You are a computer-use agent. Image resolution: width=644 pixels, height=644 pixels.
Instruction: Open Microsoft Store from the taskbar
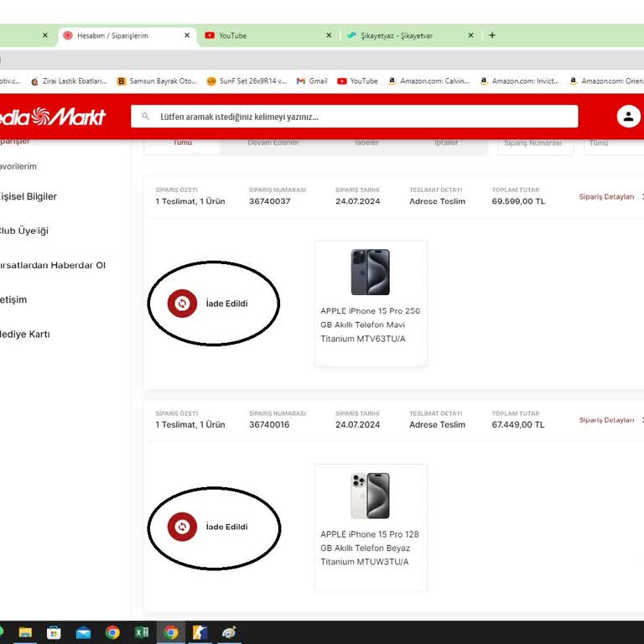click(54, 632)
